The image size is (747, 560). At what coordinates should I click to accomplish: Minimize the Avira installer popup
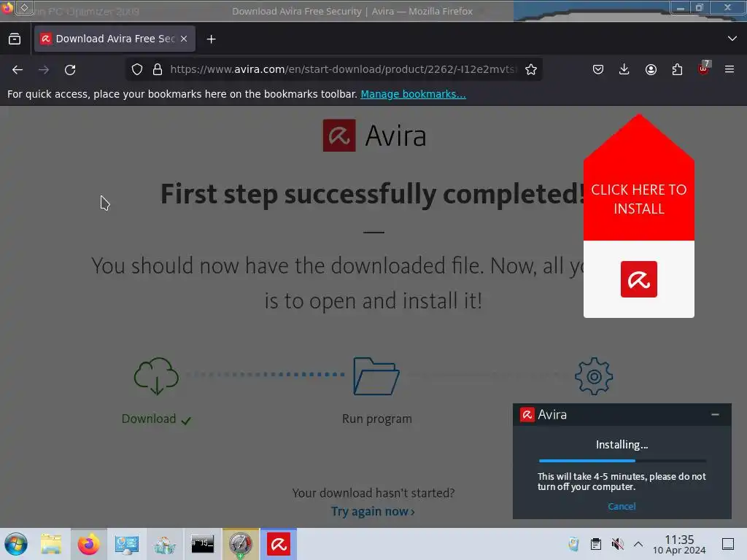click(715, 415)
